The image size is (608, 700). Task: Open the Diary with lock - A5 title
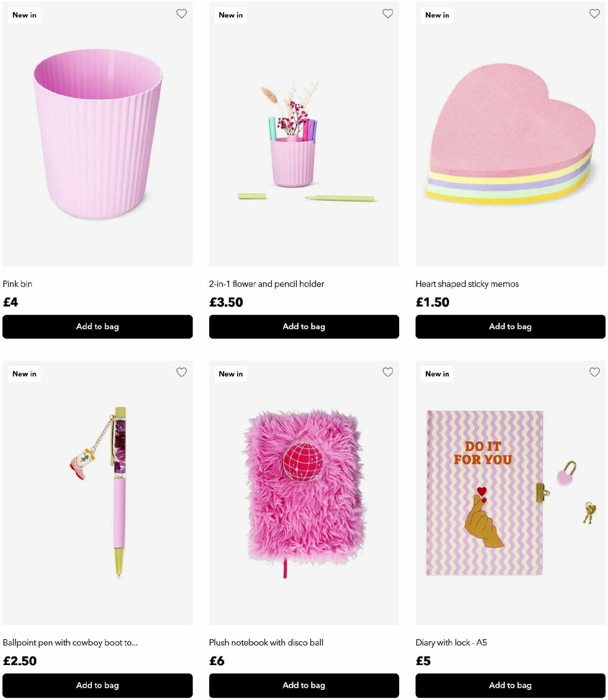pos(451,642)
